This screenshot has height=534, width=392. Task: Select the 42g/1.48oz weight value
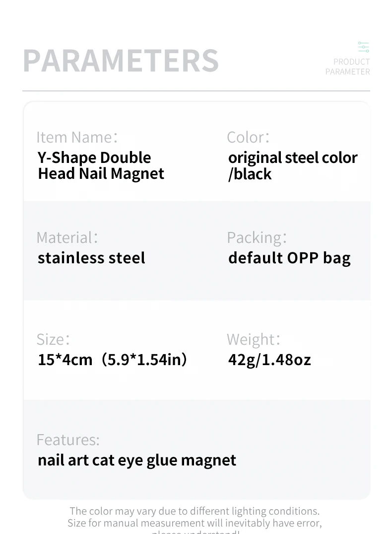coord(269,359)
